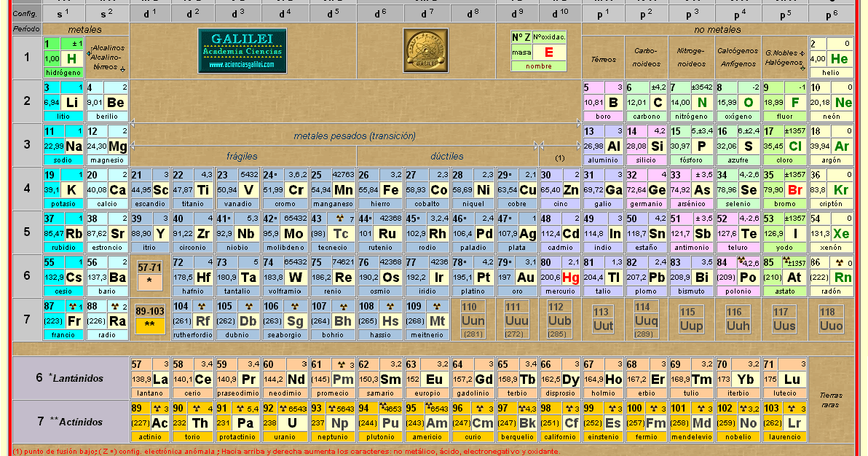Click the 89-103 actinide placeholder cell
This screenshot has height=456, width=868.
[x=149, y=319]
